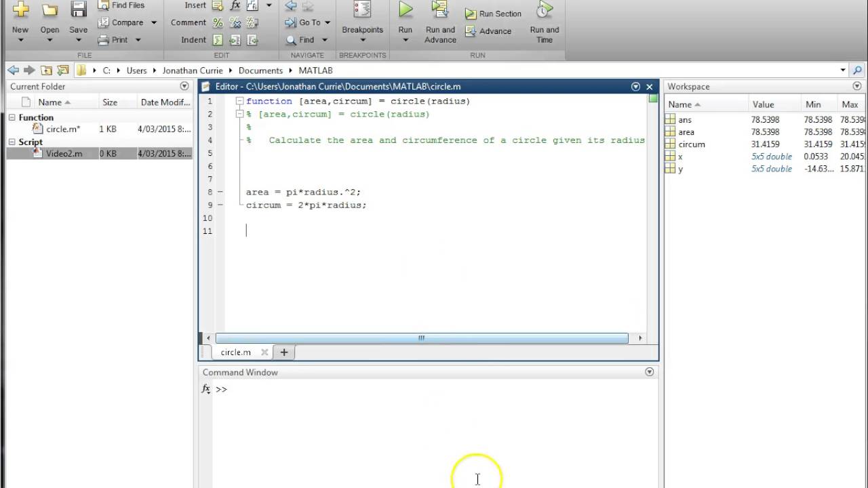The height and width of the screenshot is (488, 868).
Task: Click the Browse for folder icon
Action: click(63, 70)
